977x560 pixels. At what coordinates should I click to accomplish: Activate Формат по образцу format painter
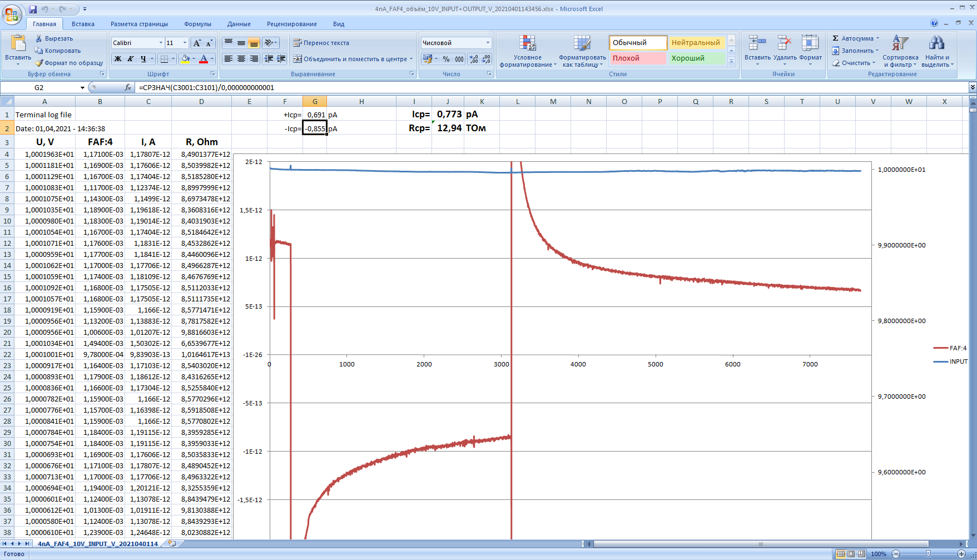[69, 63]
